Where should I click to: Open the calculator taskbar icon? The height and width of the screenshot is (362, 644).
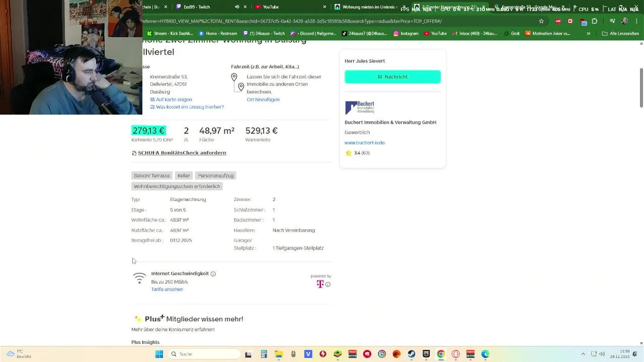(264, 354)
